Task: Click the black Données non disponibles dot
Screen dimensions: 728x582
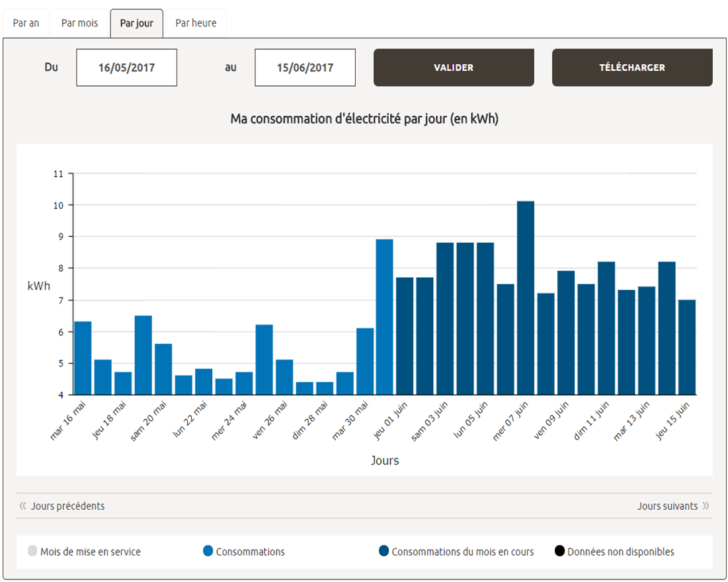Action: coord(560,551)
